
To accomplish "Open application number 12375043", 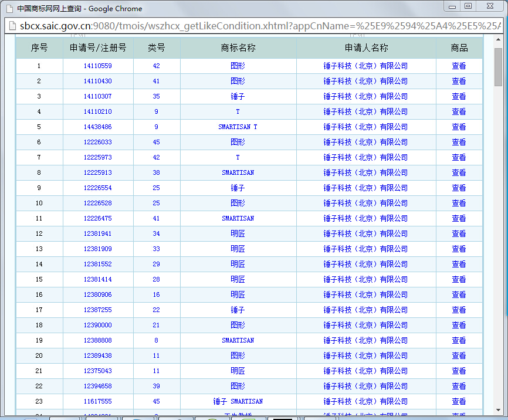I will (98, 370).
